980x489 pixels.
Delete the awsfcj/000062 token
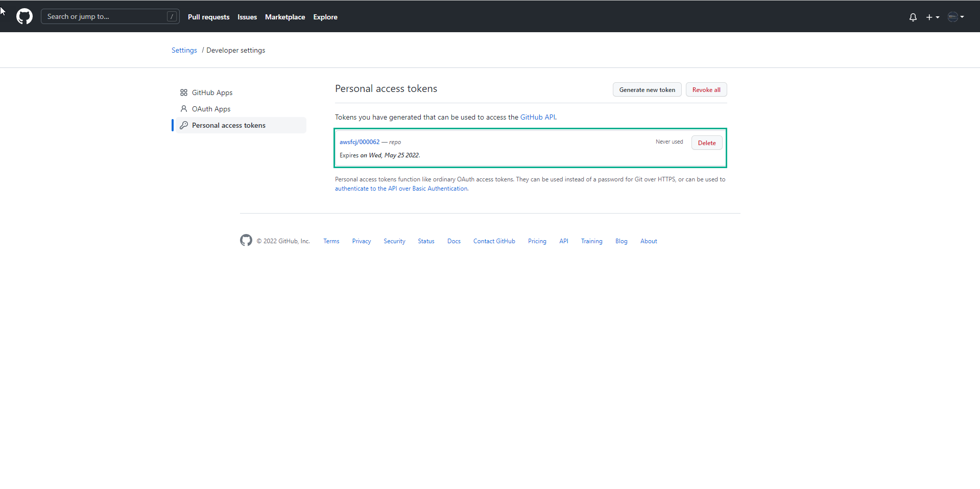[x=707, y=143]
